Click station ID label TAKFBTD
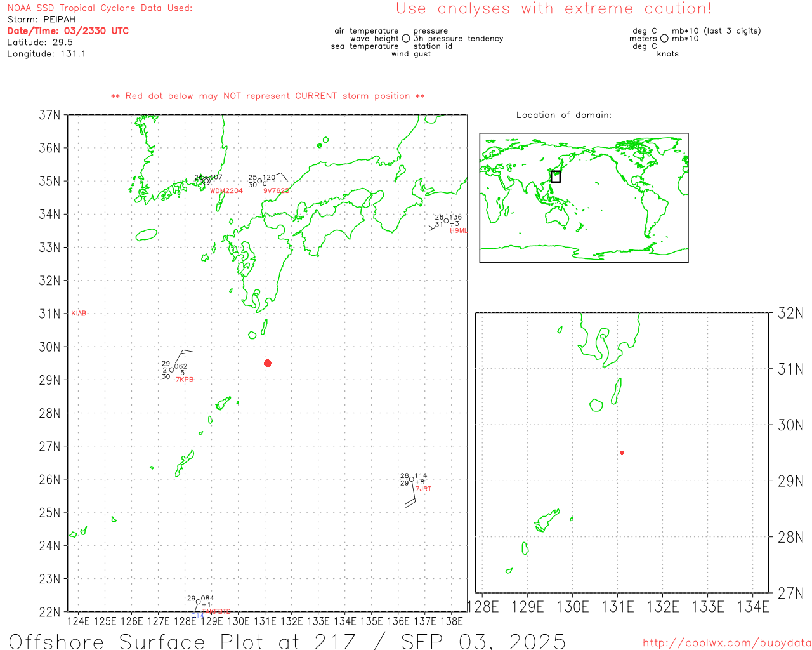The width and height of the screenshot is (812, 650). [x=216, y=612]
